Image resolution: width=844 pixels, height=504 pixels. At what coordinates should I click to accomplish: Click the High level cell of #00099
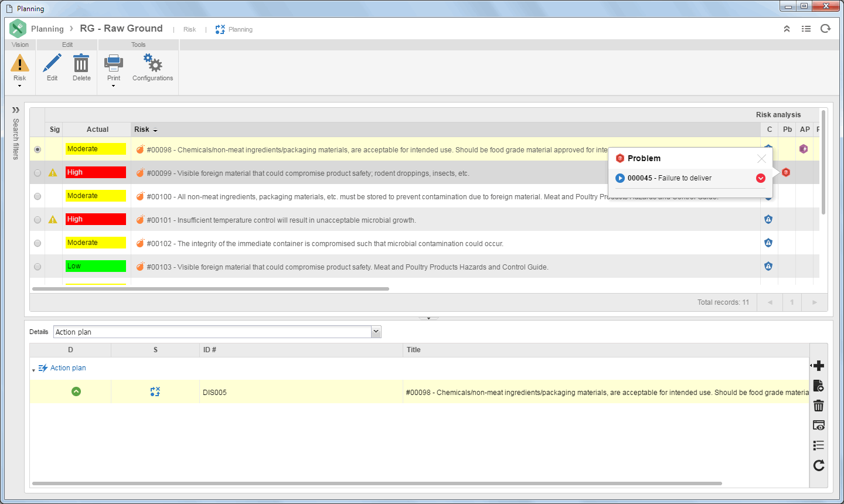pos(96,172)
